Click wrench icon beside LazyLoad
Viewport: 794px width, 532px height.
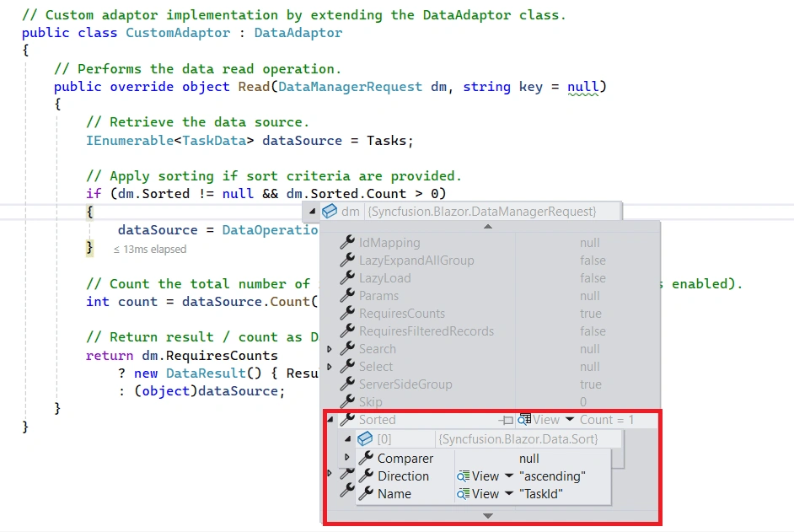tap(347, 277)
